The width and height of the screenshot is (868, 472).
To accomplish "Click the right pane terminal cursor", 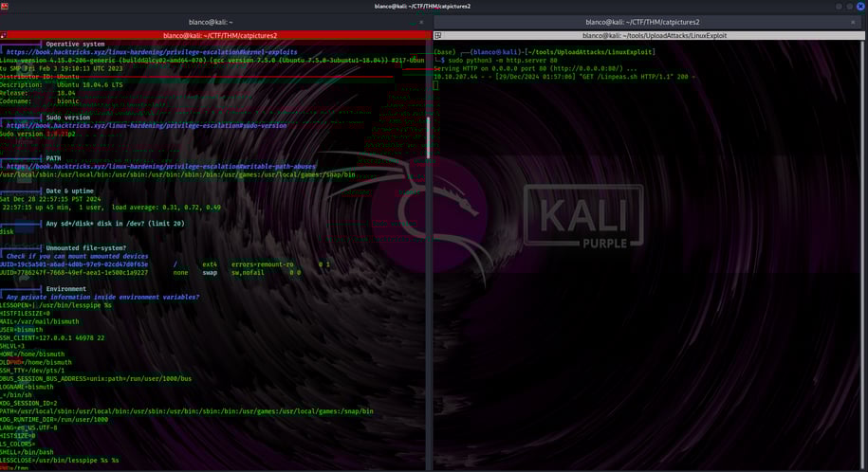I will coord(435,85).
